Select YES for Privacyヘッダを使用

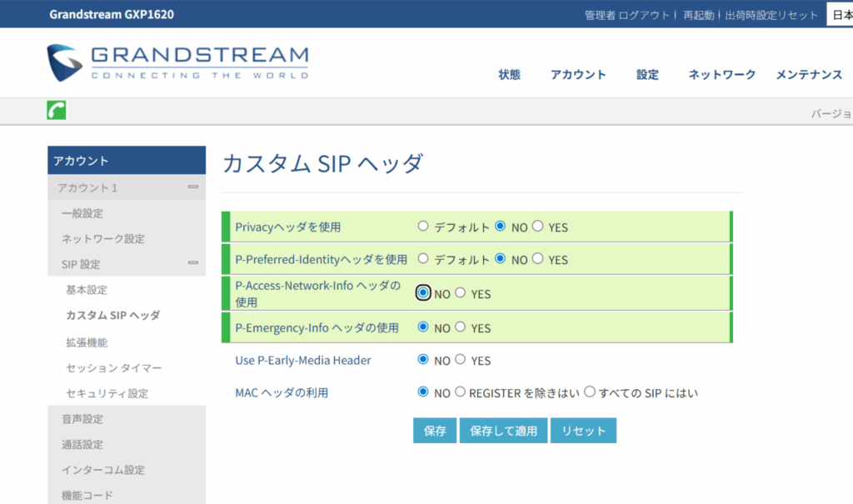tap(538, 227)
